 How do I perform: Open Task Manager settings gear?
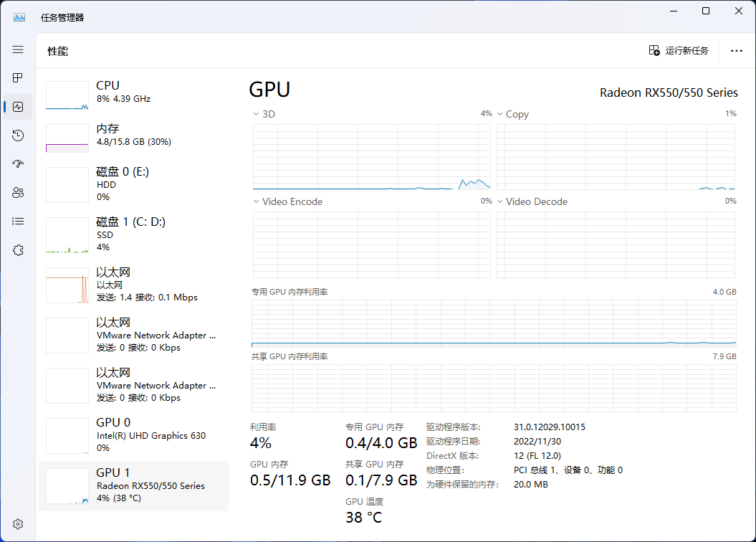18,524
